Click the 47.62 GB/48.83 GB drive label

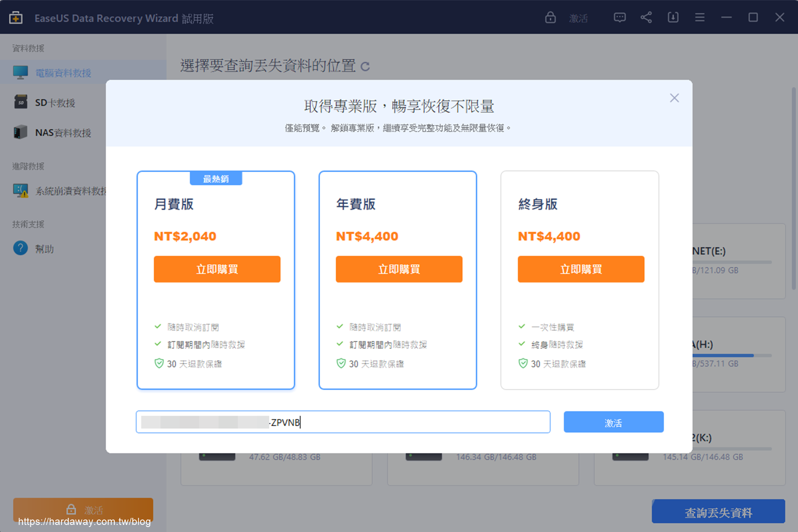(x=285, y=457)
